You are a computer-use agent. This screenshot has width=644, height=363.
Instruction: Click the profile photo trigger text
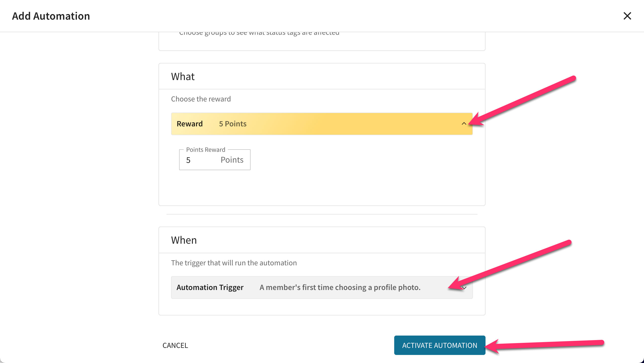(340, 287)
